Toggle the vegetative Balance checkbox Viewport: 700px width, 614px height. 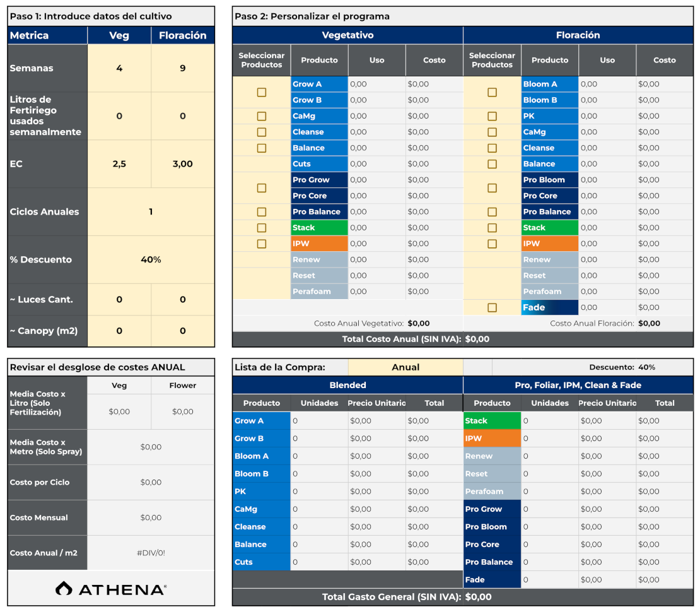(x=262, y=148)
